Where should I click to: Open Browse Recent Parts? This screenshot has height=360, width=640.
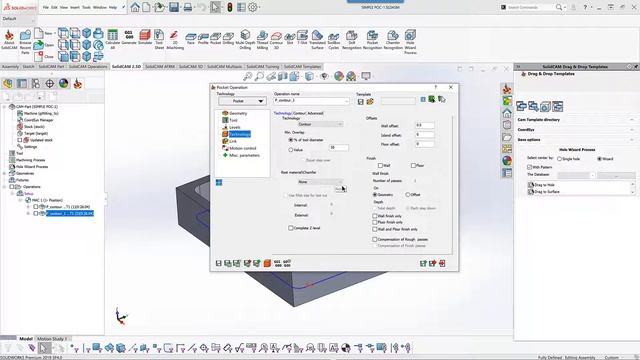25,42
